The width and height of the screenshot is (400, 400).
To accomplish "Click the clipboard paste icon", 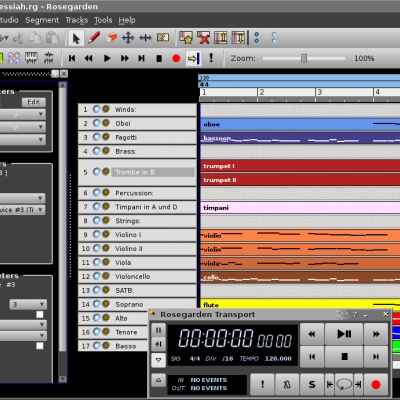I will pos(52,38).
